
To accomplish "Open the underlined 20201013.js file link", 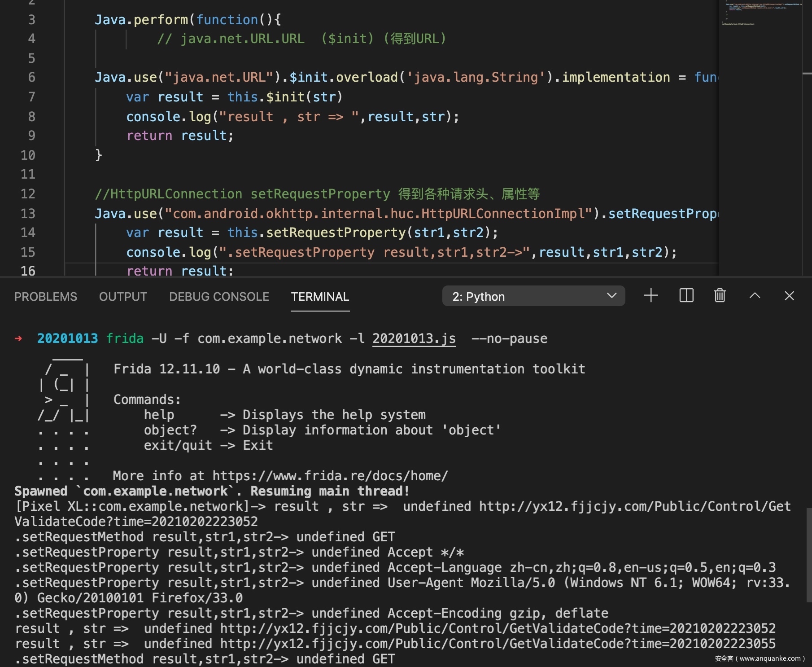I will pyautogui.click(x=414, y=338).
